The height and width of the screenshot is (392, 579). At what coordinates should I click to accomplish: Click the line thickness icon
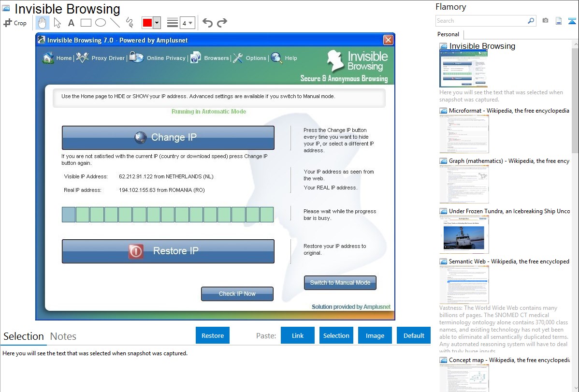pyautogui.click(x=173, y=23)
